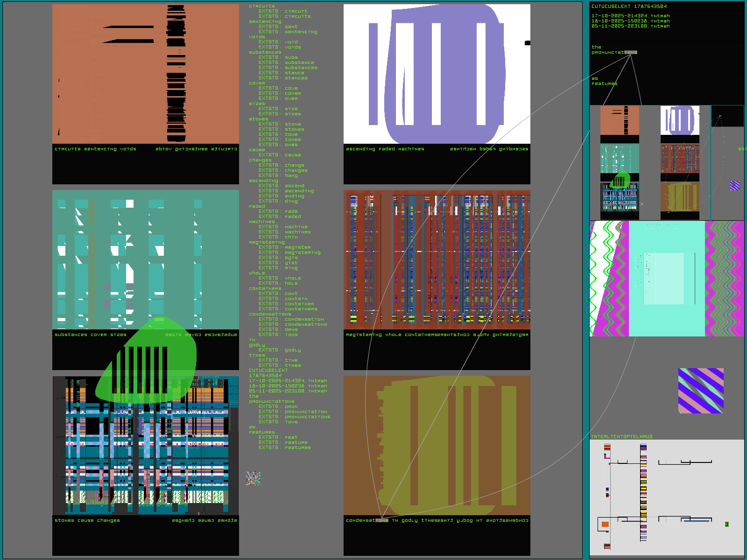Open the large 'circuits sentencing voids' orange image
747x560 pixels.
(x=146, y=74)
